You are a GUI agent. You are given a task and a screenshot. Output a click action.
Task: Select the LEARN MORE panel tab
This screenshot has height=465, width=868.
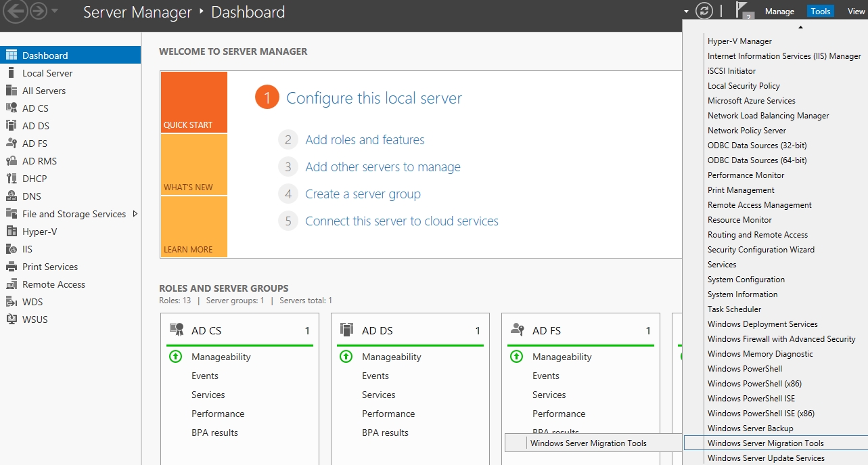194,227
